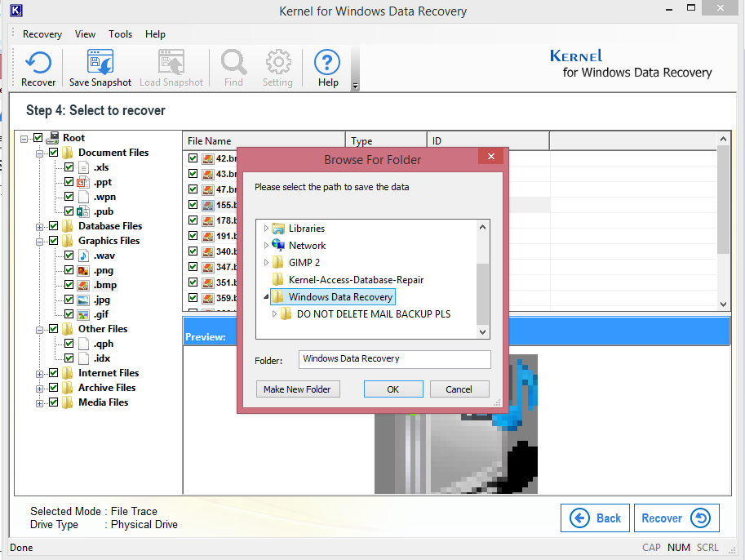The image size is (745, 560).
Task: Collapse the Root tree node
Action: [x=24, y=139]
